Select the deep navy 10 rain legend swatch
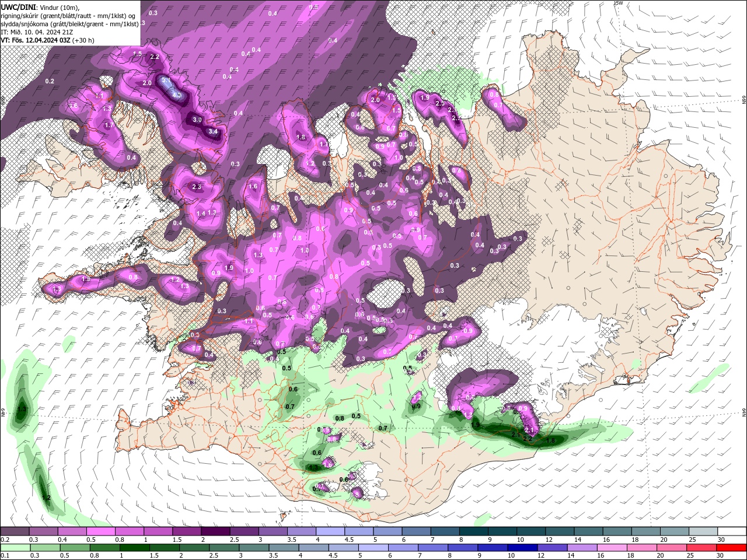The width and height of the screenshot is (747, 560). pyautogui.click(x=522, y=548)
